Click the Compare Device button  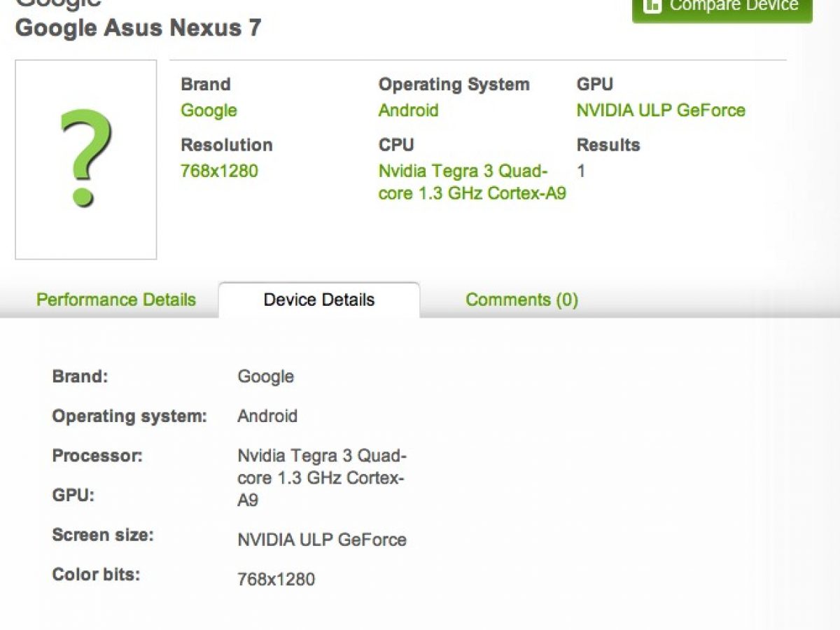(722, 7)
